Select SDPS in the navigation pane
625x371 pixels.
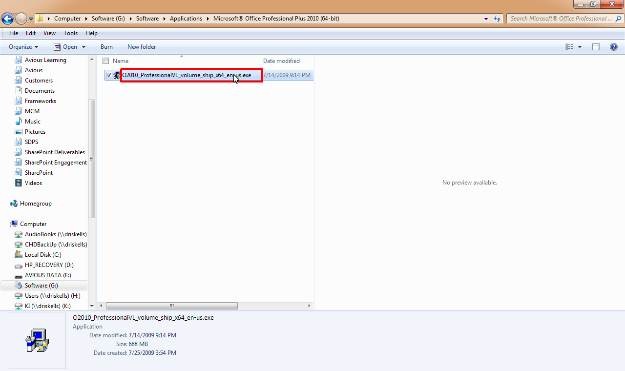(x=31, y=142)
